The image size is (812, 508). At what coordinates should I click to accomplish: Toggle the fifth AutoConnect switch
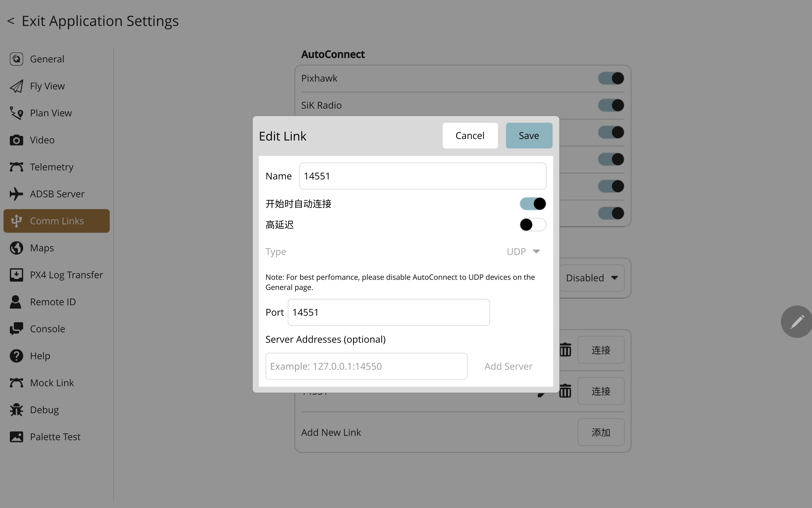coord(611,186)
